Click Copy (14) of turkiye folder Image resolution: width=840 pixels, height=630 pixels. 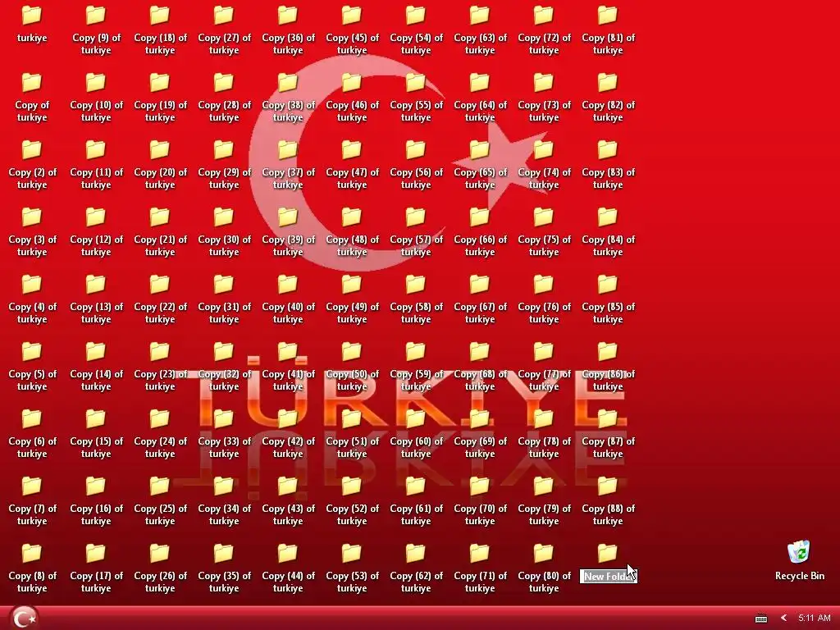pyautogui.click(x=96, y=351)
